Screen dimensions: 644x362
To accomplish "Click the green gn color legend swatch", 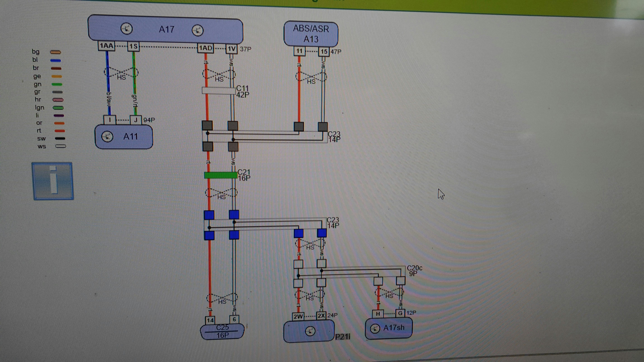I will pyautogui.click(x=57, y=84).
